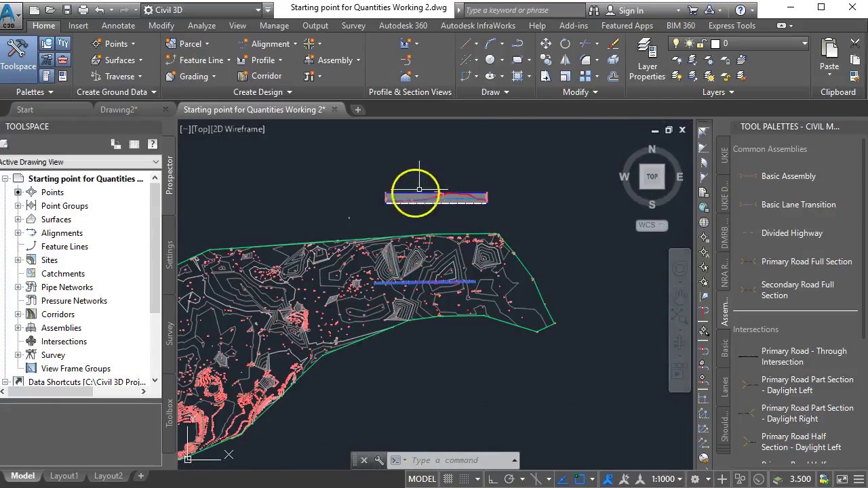The height and width of the screenshot is (488, 868).
Task: Expand the Corridors tree node
Action: pos(18,314)
